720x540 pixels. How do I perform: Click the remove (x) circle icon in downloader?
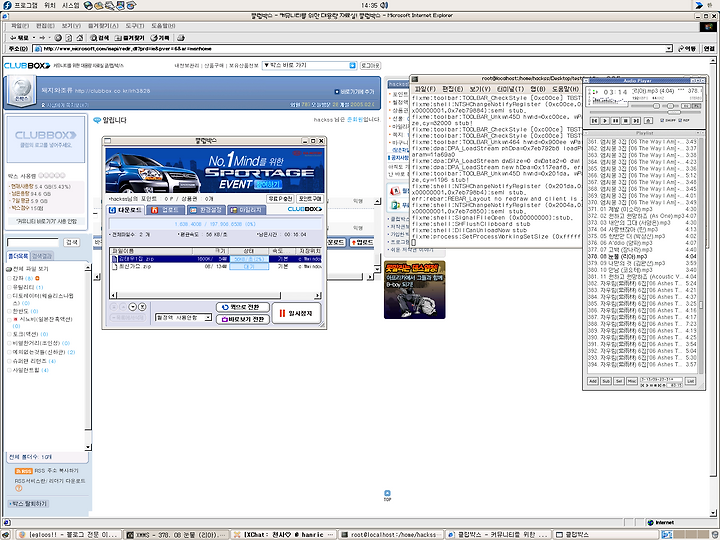(x=142, y=306)
